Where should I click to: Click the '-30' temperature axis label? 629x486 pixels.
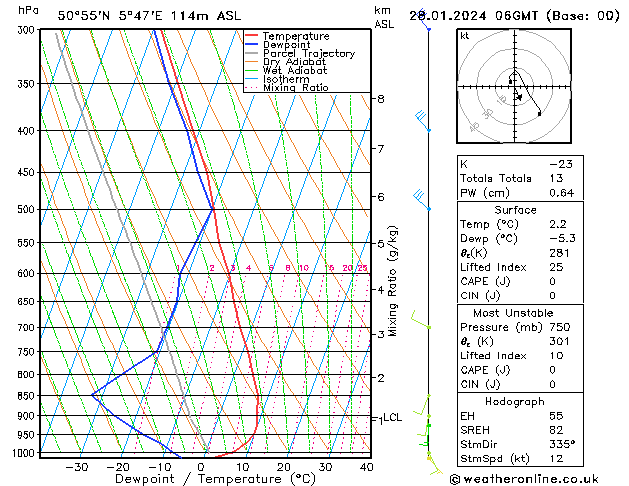point(77,467)
